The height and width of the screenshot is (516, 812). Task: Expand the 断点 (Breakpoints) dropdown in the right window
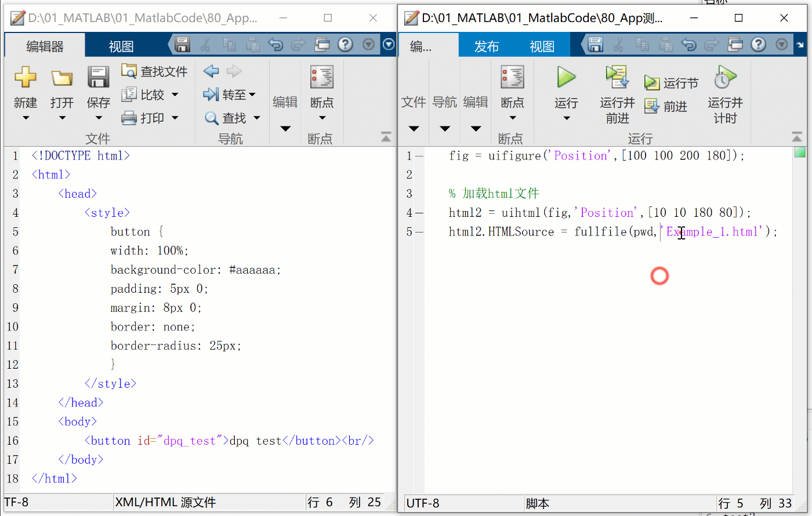click(512, 118)
